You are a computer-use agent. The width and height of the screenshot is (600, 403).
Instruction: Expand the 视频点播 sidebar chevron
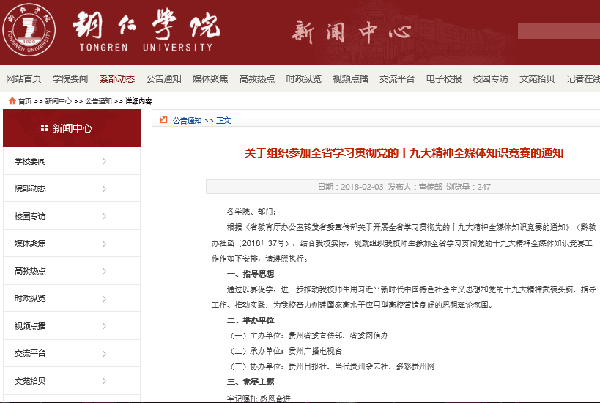tap(104, 324)
